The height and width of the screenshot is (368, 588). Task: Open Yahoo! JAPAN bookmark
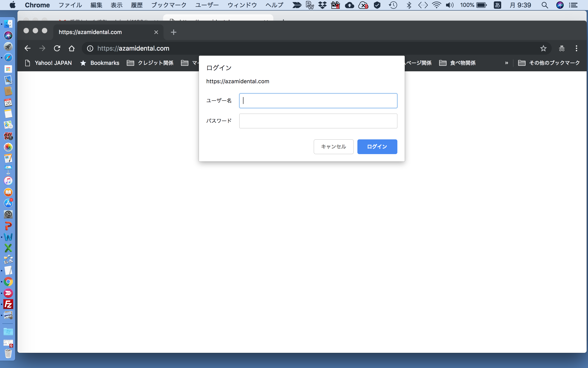(x=48, y=63)
